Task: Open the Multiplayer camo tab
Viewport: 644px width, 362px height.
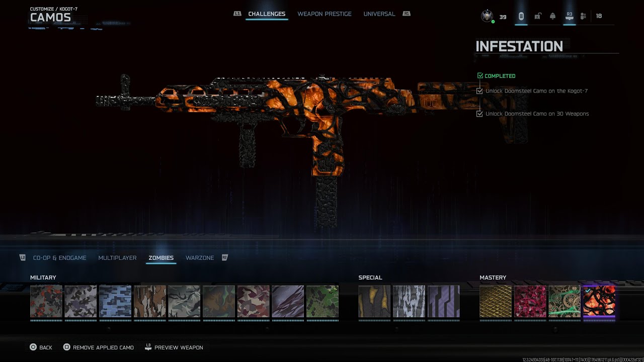Action: tap(117, 258)
